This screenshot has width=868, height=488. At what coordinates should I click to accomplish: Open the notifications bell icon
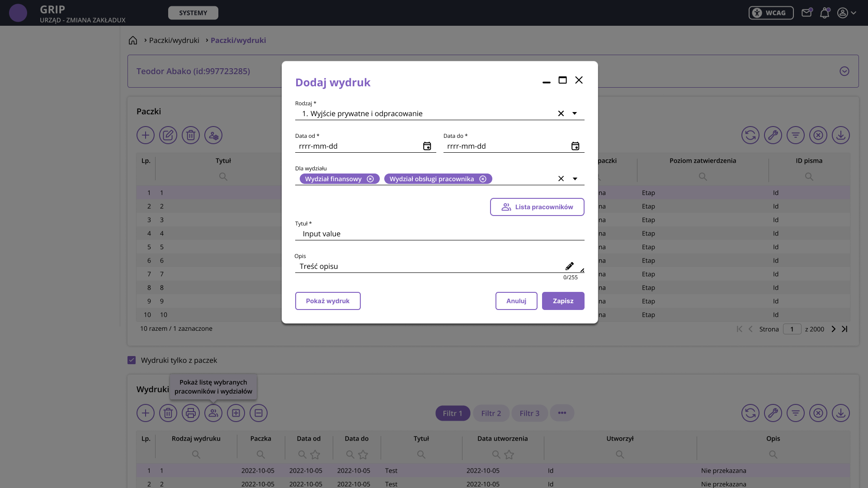click(x=825, y=13)
